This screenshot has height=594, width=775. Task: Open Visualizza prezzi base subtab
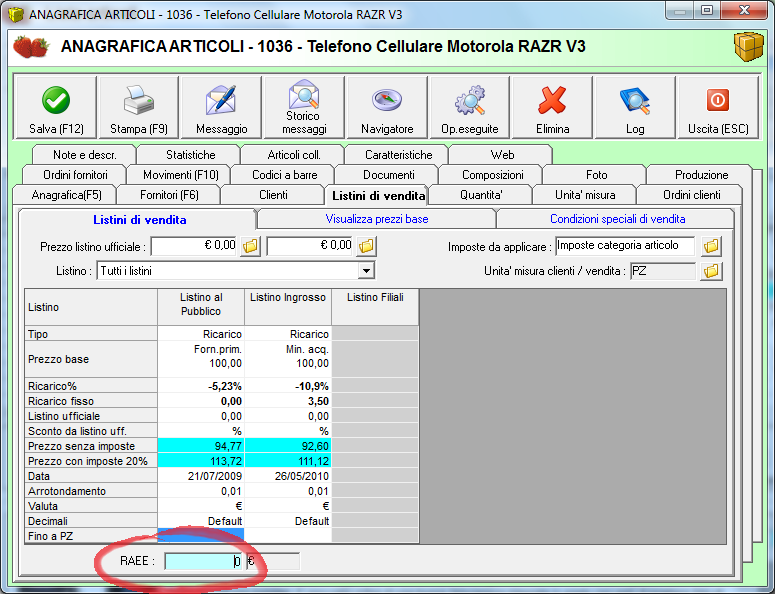point(377,219)
